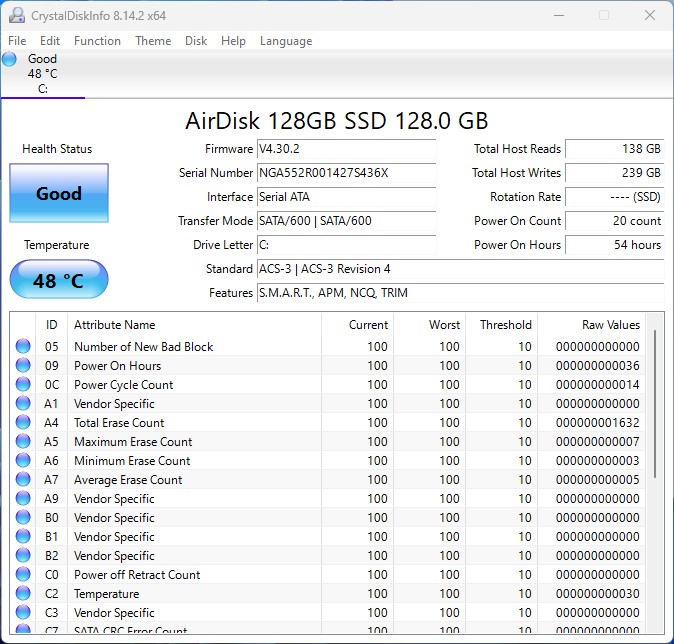Click the Drive Letter field C:

click(x=346, y=245)
